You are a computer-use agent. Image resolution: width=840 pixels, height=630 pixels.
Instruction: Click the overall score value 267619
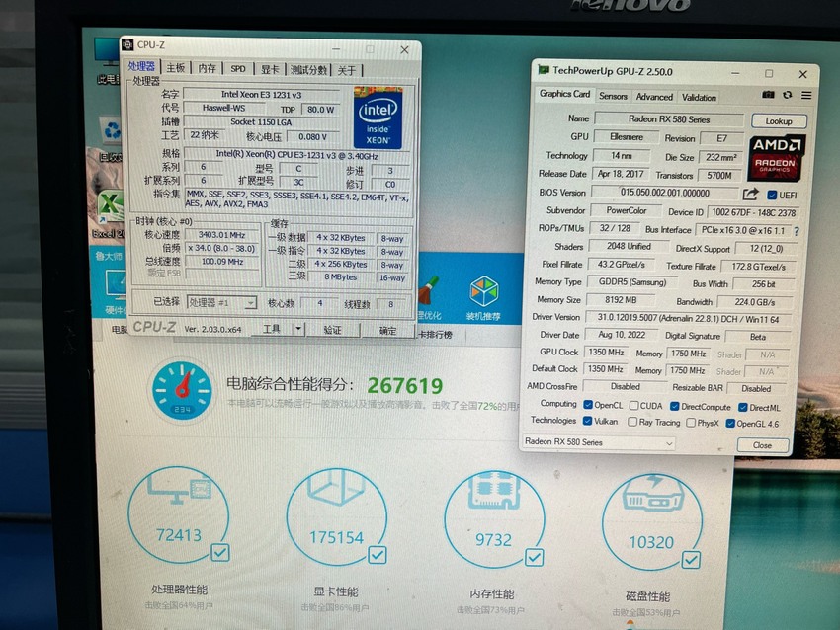click(405, 385)
